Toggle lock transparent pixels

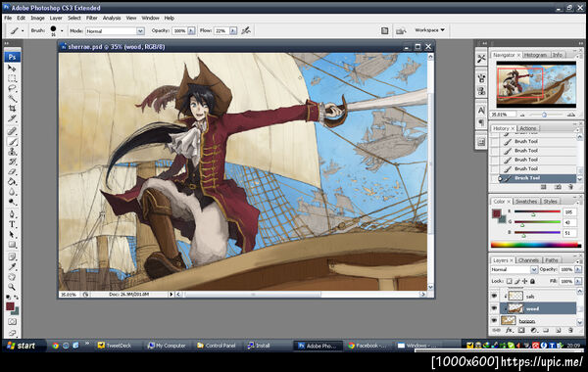point(509,281)
